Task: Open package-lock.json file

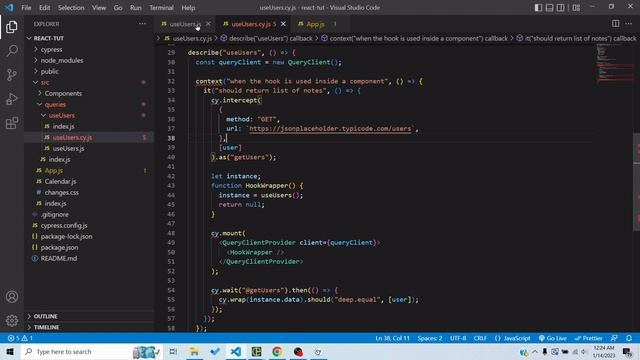Action: point(89,237)
